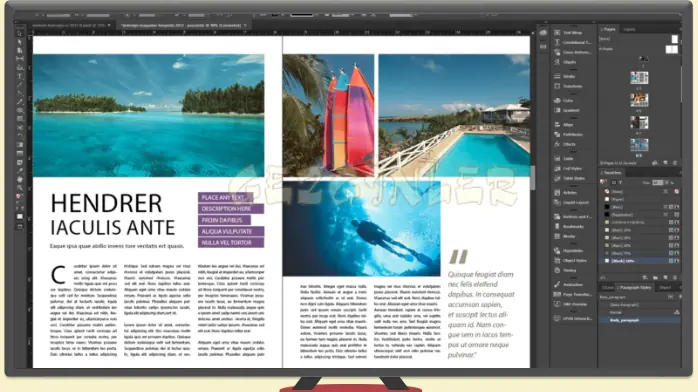
Task: Select the Line tool
Action: (x=20, y=85)
